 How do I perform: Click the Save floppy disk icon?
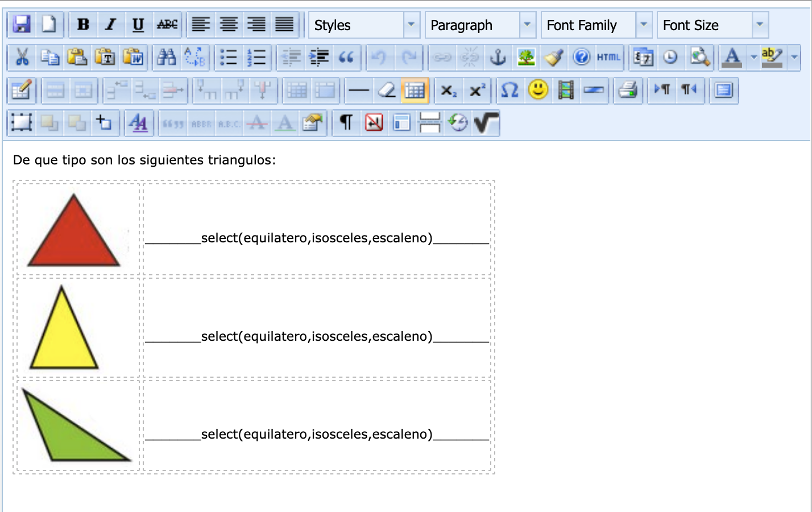click(x=22, y=24)
